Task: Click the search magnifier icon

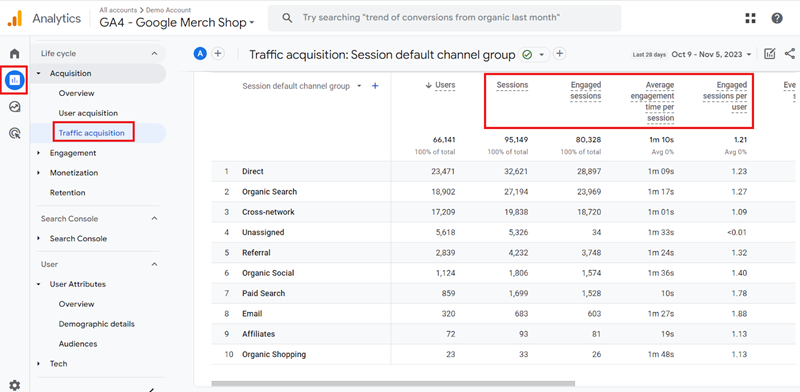Action: coord(288,18)
